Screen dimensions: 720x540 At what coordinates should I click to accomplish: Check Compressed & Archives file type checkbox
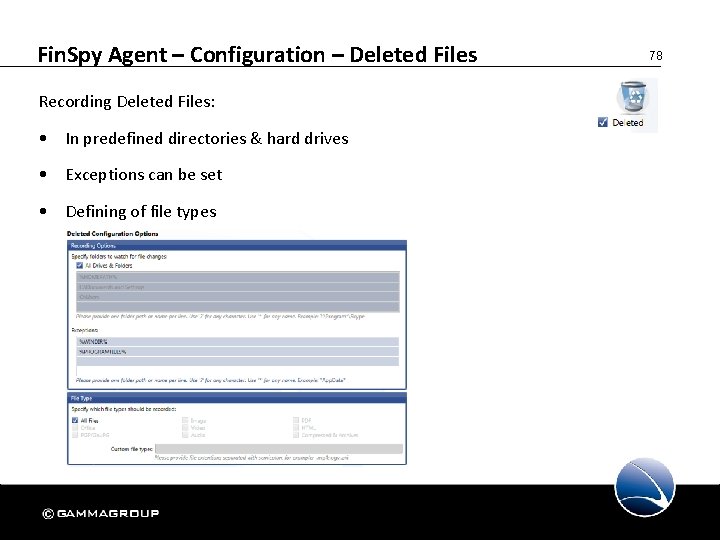tap(296, 434)
